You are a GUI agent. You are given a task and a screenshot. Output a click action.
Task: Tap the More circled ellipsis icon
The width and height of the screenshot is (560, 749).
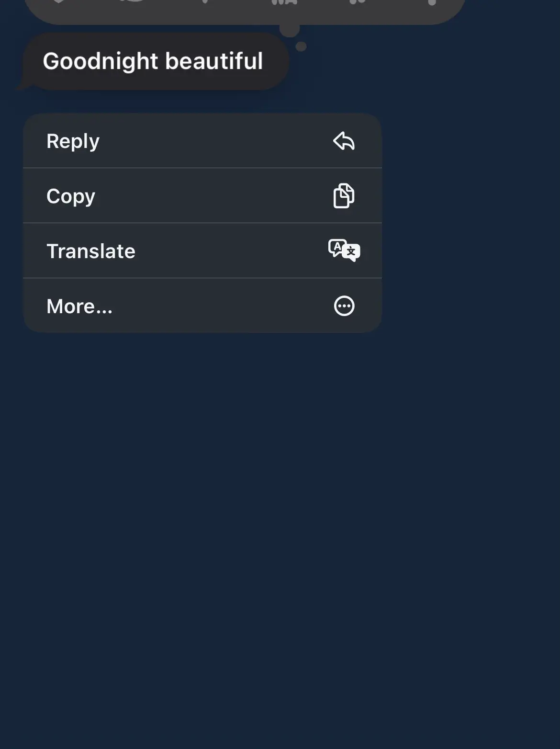[x=344, y=306]
